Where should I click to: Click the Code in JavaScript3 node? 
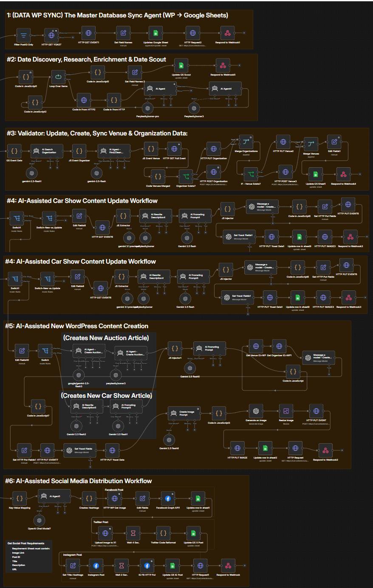click(219, 413)
